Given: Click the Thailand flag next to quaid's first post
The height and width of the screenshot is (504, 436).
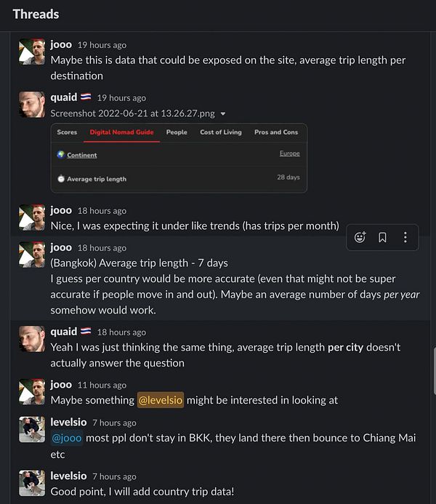Looking at the screenshot, I should [x=86, y=97].
